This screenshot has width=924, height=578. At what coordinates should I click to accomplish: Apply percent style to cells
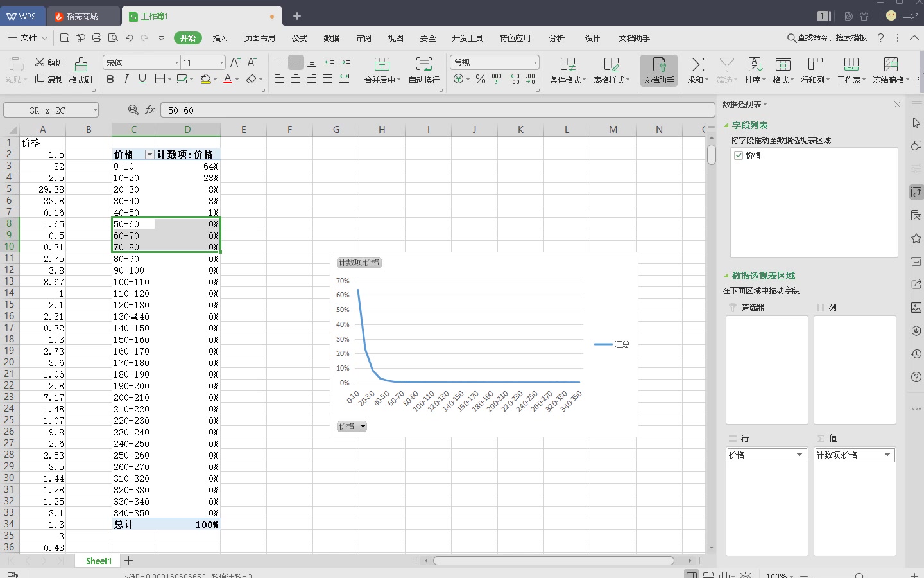(x=481, y=79)
